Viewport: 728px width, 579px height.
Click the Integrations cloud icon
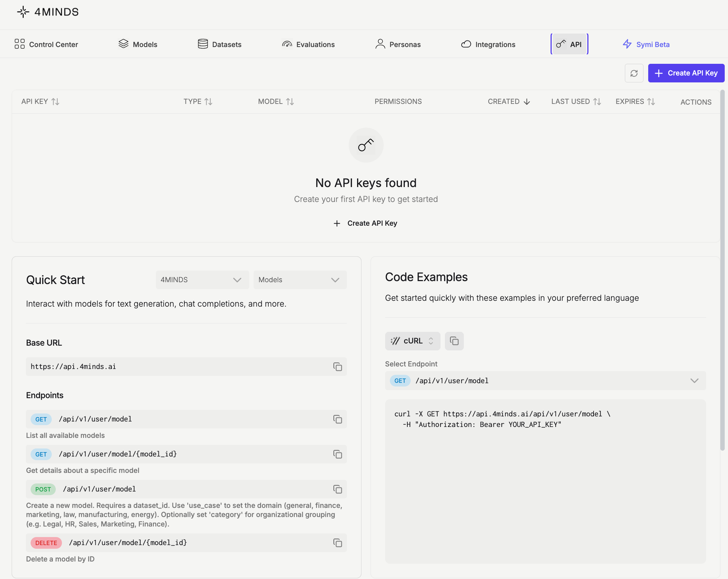click(x=466, y=44)
